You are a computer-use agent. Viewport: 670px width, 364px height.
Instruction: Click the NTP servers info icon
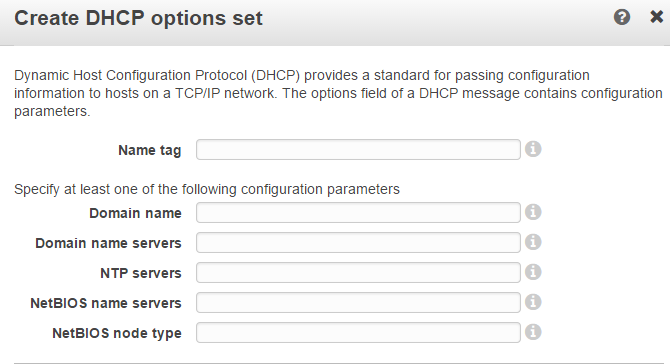pyautogui.click(x=533, y=272)
